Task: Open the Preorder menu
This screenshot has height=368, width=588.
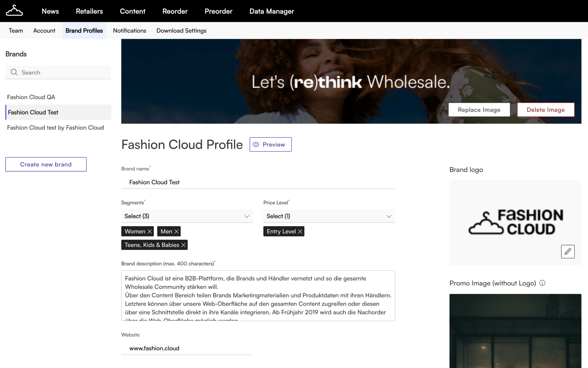Action: click(218, 11)
